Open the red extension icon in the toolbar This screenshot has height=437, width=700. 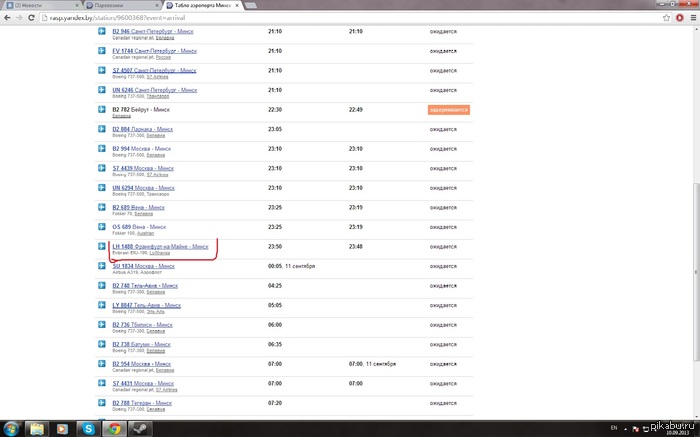(x=680, y=18)
